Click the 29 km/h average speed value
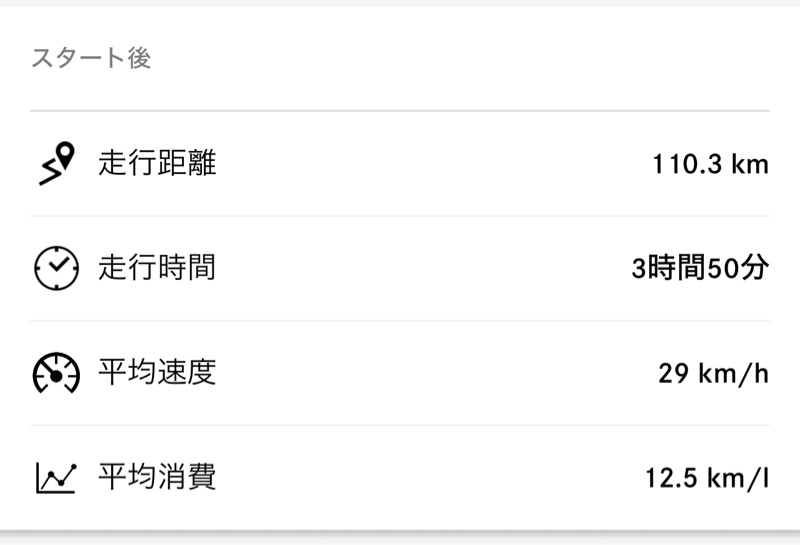The height and width of the screenshot is (545, 800). coord(714,374)
